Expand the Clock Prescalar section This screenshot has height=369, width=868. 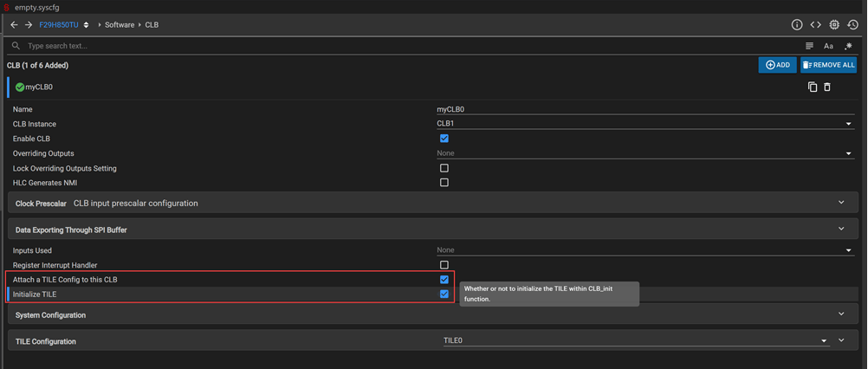click(x=433, y=203)
